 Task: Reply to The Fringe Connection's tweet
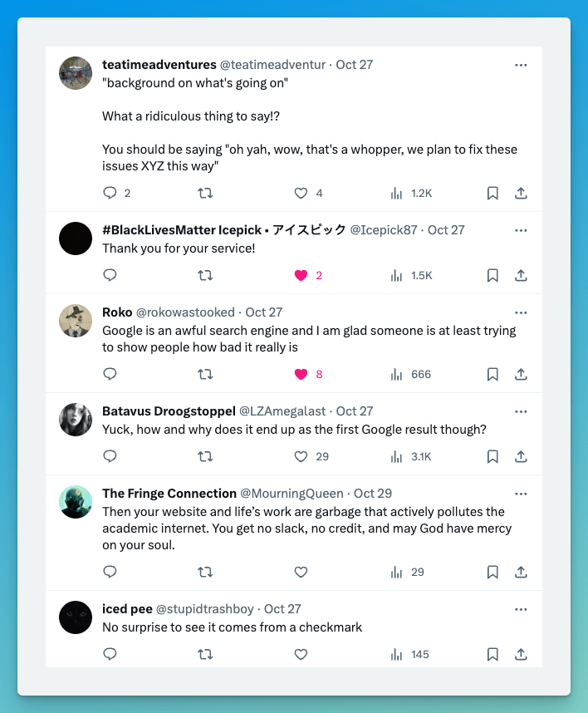click(110, 572)
